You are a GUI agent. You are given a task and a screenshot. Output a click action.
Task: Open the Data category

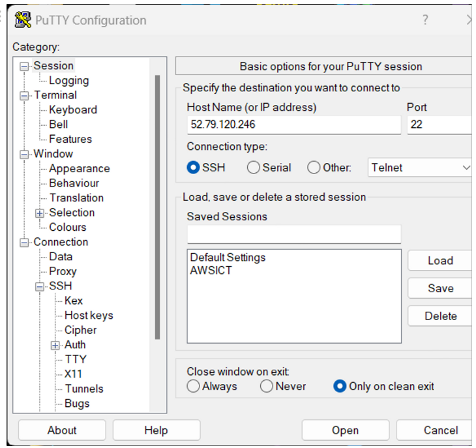pos(61,256)
